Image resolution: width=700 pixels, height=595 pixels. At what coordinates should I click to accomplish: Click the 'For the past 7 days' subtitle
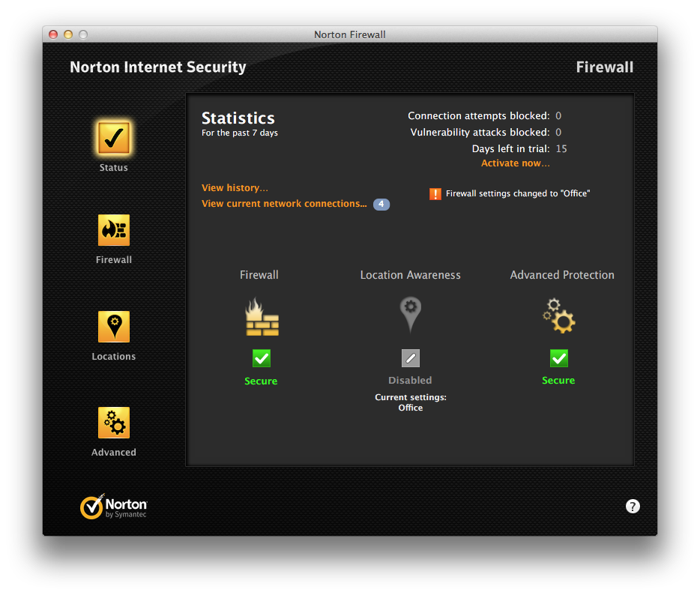(x=239, y=133)
